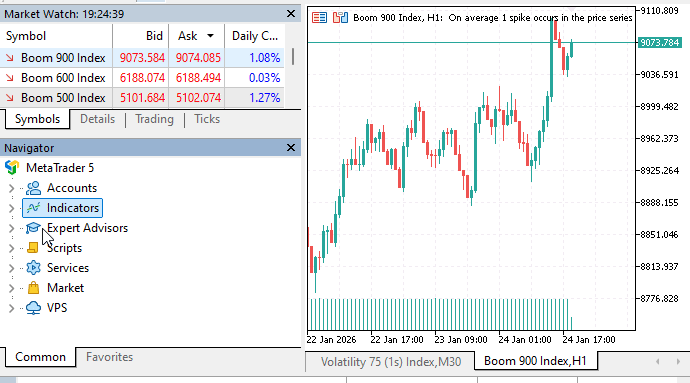Click the VPS cloud icon

(33, 308)
